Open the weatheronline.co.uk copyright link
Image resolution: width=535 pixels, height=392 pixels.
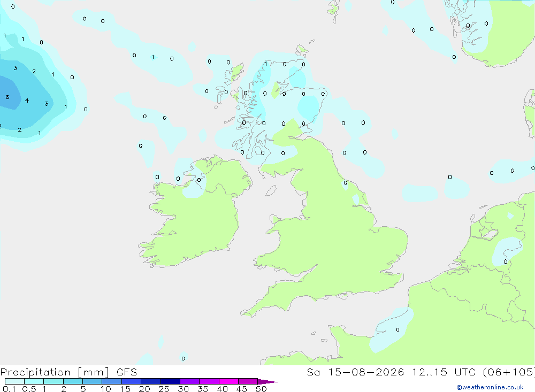coord(490,387)
